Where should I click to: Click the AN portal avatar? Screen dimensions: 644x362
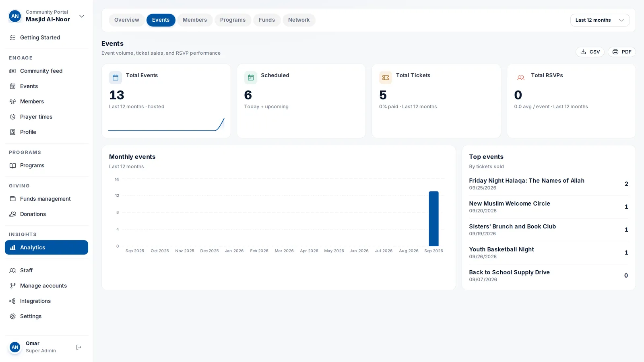(x=15, y=16)
